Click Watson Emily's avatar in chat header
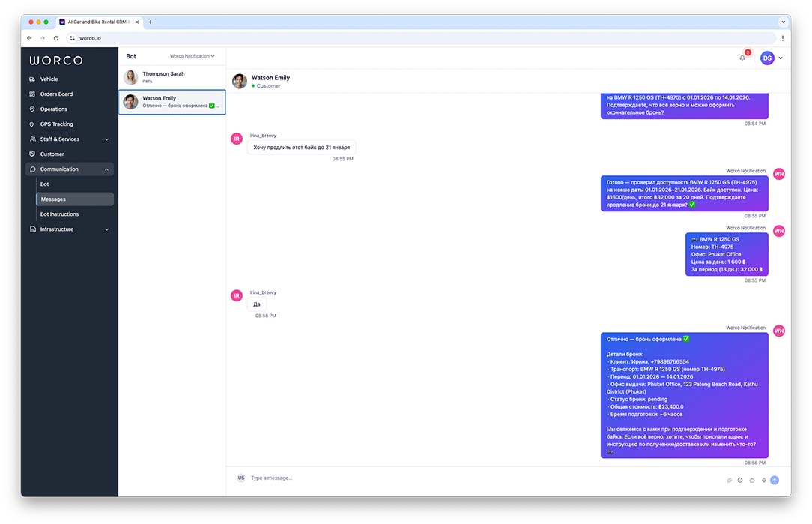Image resolution: width=812 pixels, height=524 pixels. point(240,81)
